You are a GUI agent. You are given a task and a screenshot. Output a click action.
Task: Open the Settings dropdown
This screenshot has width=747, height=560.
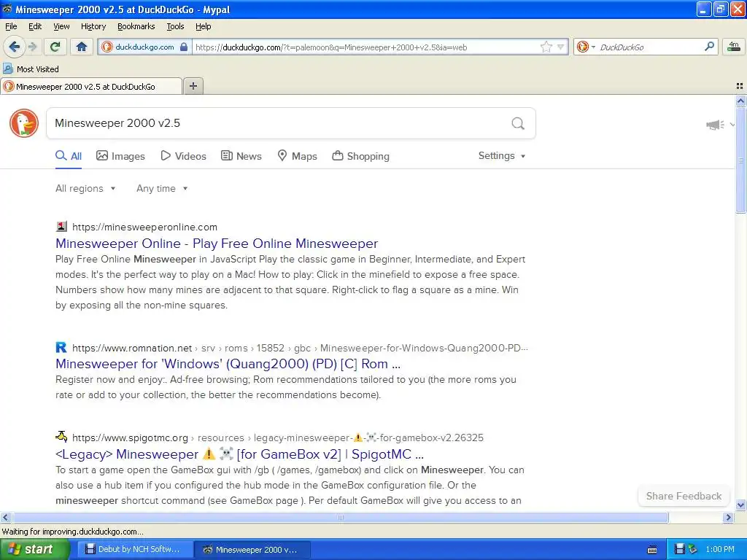[502, 156]
